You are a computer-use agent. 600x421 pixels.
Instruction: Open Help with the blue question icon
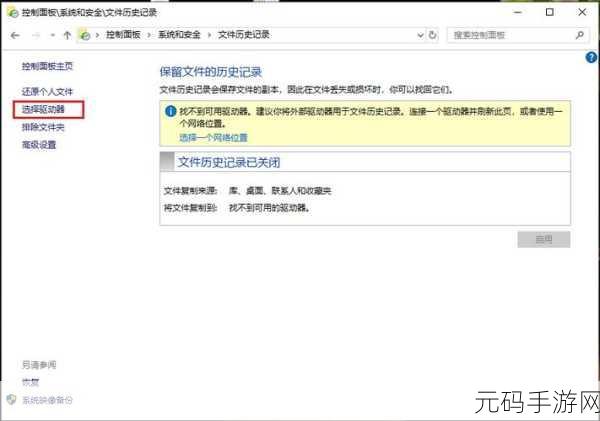coord(591,58)
